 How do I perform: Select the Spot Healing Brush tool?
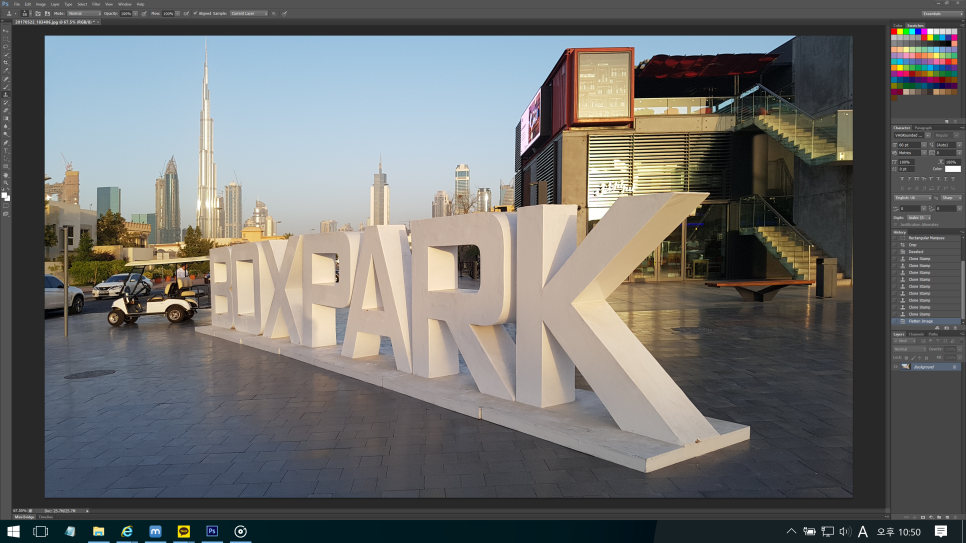click(6, 79)
